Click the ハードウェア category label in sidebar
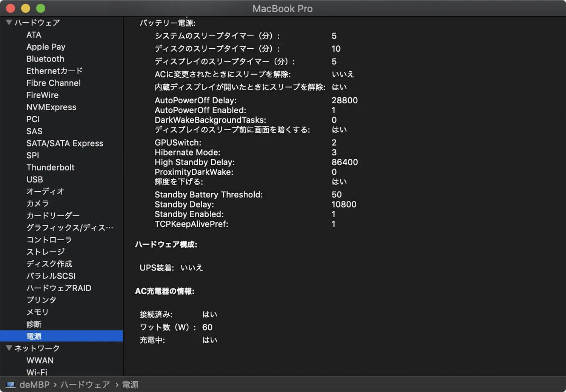This screenshot has width=566, height=392. (37, 23)
